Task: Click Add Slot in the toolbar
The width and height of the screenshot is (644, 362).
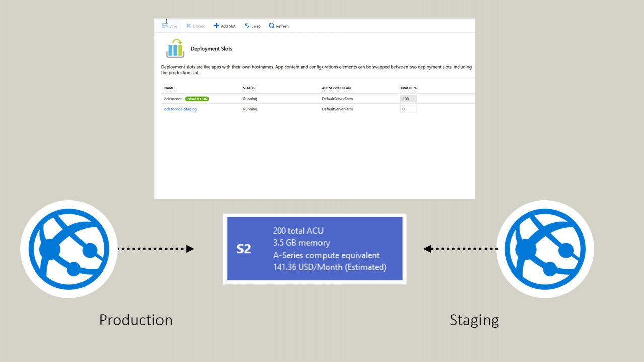Action: [225, 26]
